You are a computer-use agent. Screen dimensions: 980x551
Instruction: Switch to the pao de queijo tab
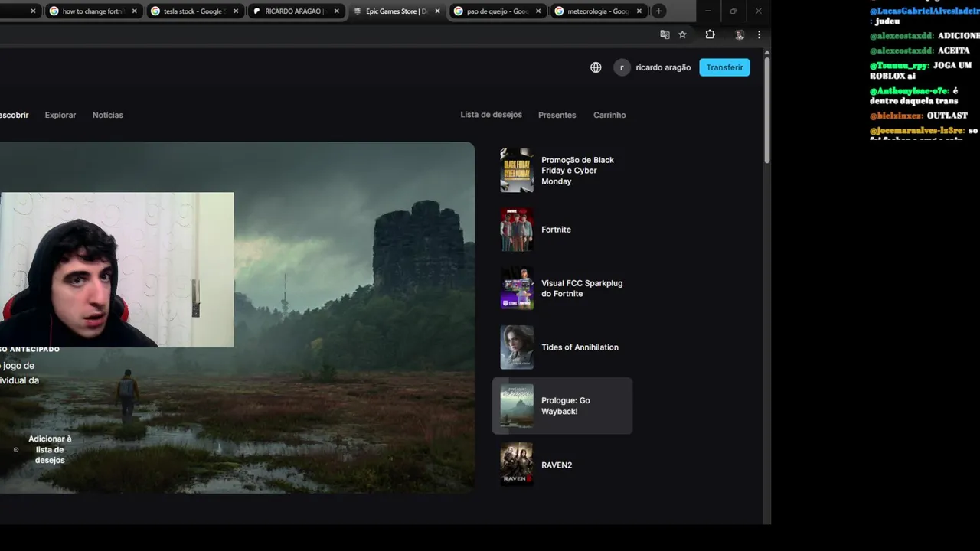496,11
